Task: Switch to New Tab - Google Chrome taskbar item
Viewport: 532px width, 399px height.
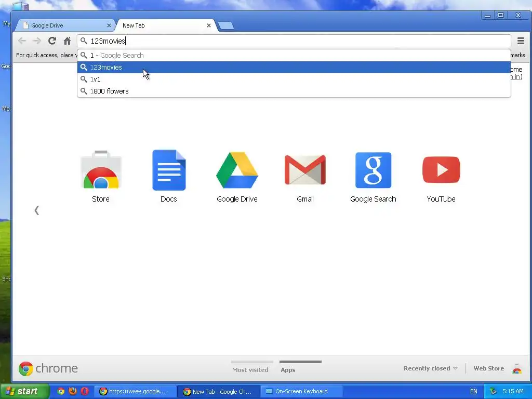Action: tap(219, 391)
